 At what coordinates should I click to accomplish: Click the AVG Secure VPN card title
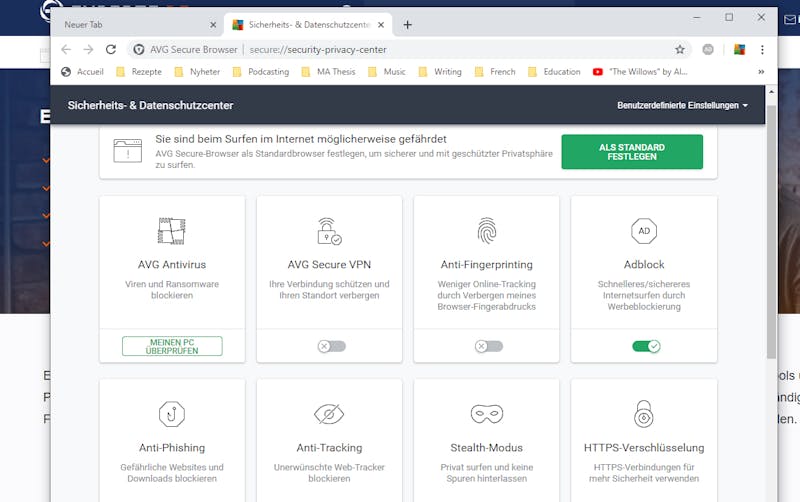coord(329,264)
